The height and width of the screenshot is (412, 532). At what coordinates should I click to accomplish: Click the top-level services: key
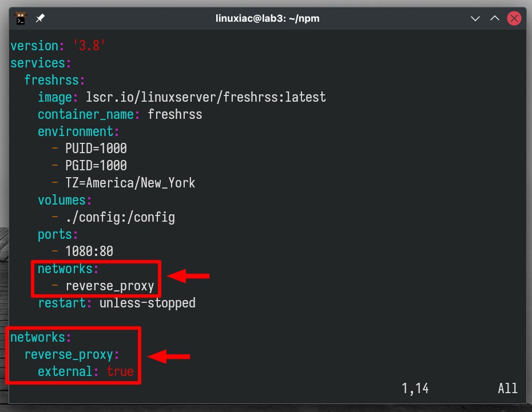click(x=41, y=63)
